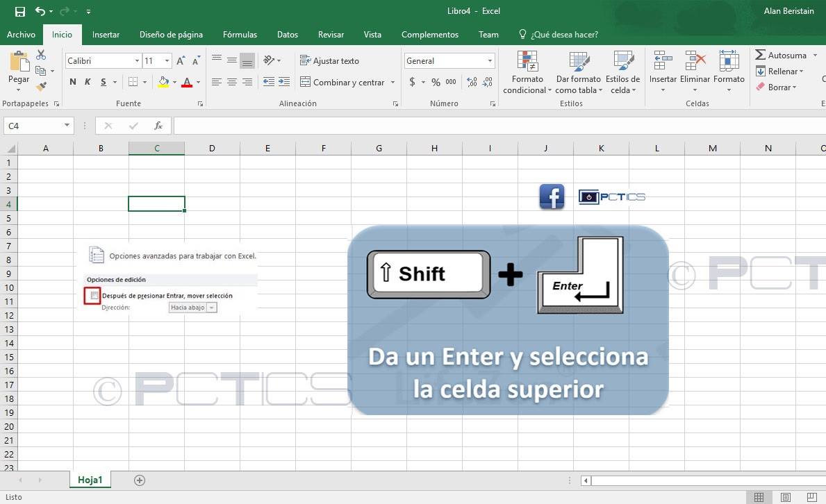Open the General number format dropdown

(x=490, y=60)
